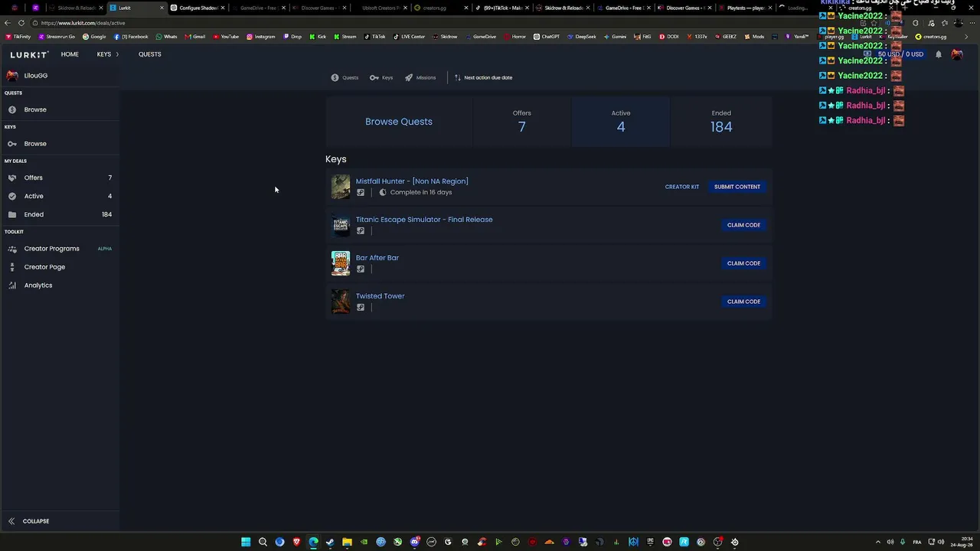Open the ChatGPT bookmark
Screen dimensions: 980x551
(x=547, y=37)
